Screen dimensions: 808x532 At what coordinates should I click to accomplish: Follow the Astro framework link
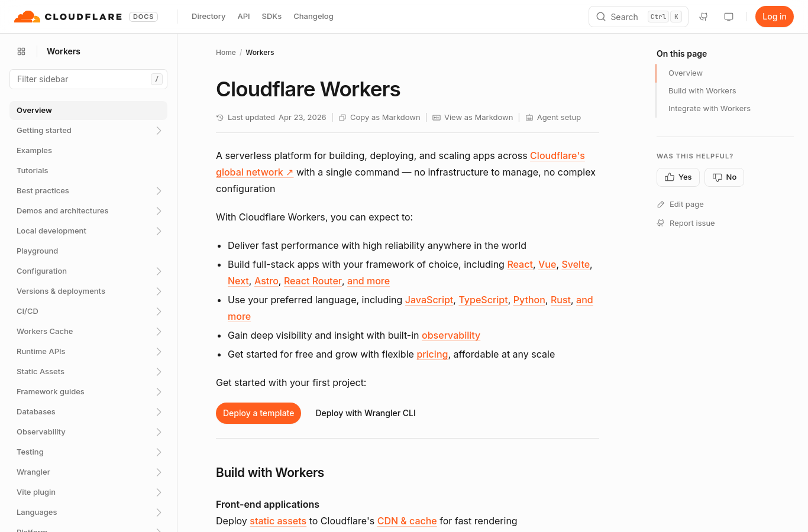tap(266, 281)
